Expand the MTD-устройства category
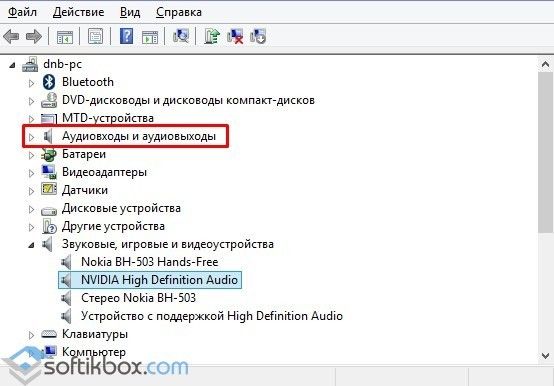Image resolution: width=554 pixels, height=386 pixels. pos(31,119)
